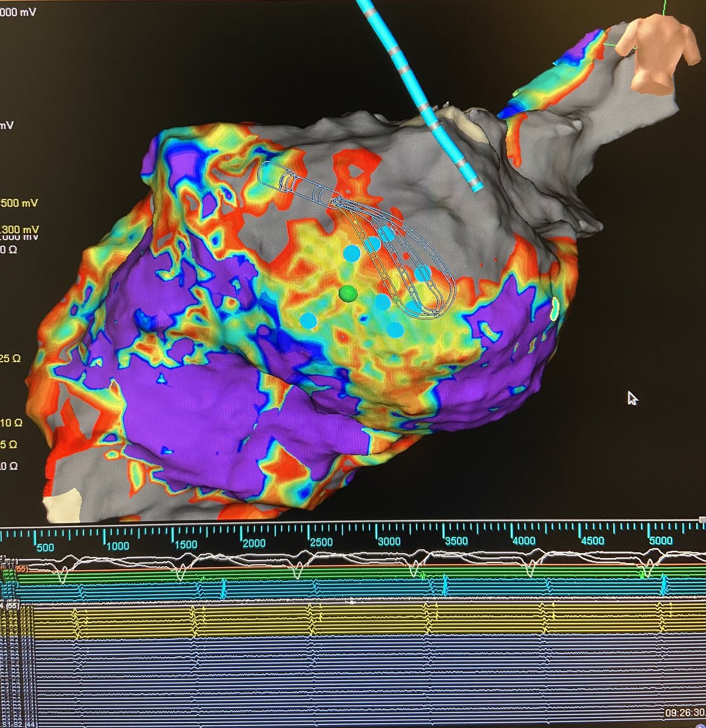Click the red '(55)' channel label
This screenshot has width=706, height=728.
pyautogui.click(x=22, y=568)
